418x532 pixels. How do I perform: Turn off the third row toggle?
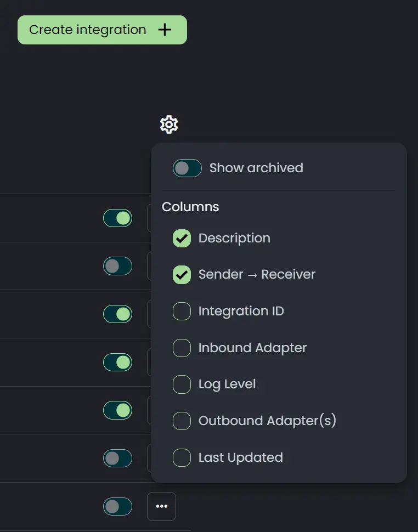tap(118, 314)
